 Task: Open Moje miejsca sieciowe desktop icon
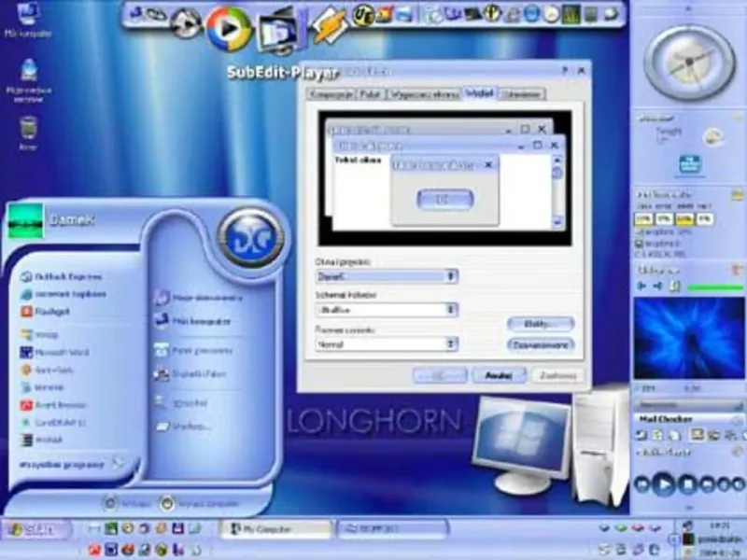29,80
